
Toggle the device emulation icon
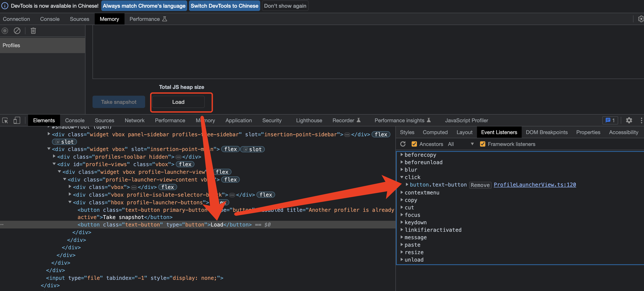tap(17, 120)
